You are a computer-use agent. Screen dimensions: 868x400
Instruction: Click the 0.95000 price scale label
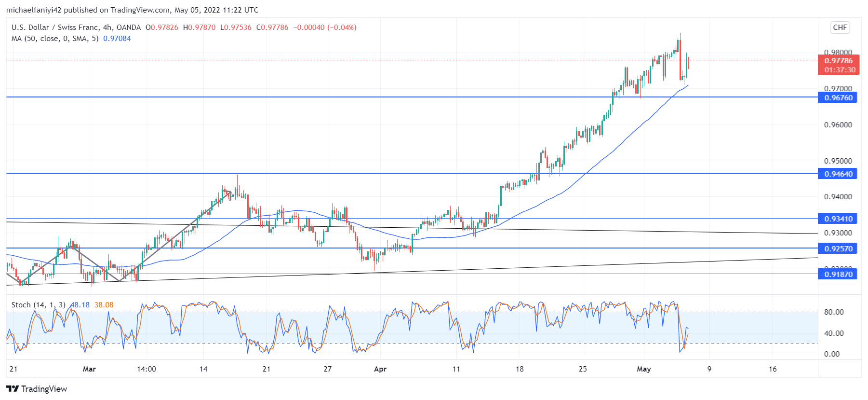tap(838, 161)
